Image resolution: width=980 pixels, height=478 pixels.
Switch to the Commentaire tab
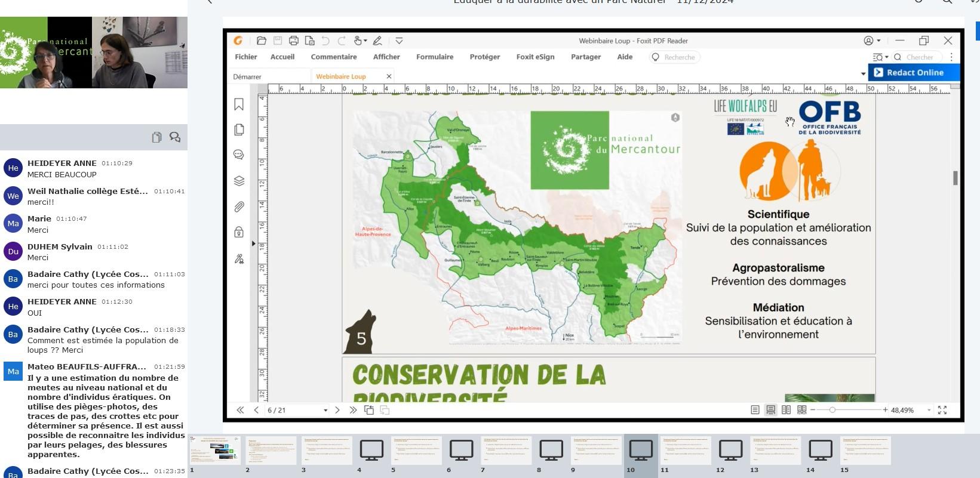[x=334, y=57]
